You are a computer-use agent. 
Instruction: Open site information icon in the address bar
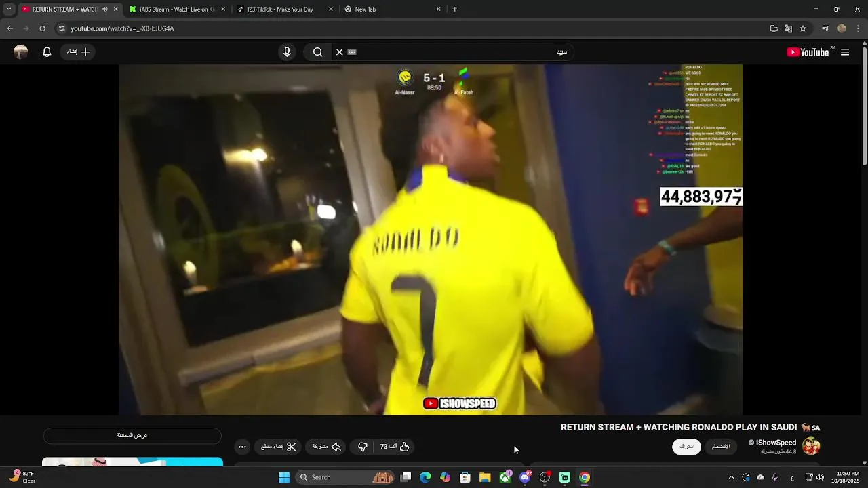coord(62,28)
